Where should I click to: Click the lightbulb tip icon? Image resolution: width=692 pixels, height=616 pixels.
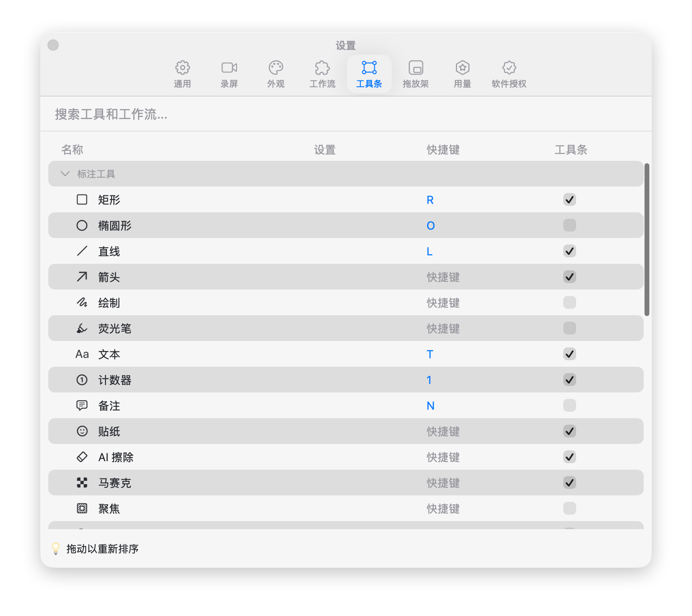click(56, 549)
